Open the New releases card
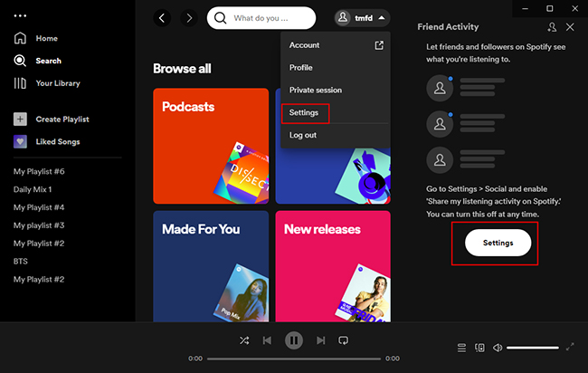This screenshot has height=373, width=588. coord(333,266)
